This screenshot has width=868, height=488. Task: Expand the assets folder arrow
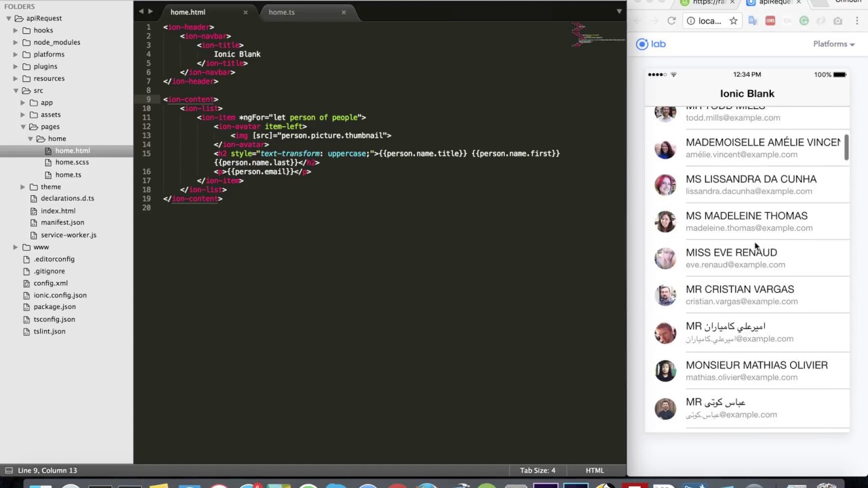click(22, 115)
